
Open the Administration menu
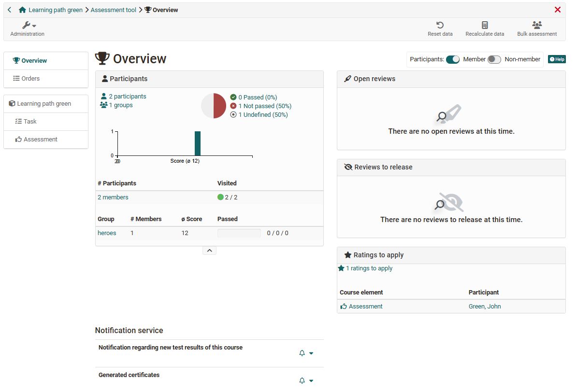pyautogui.click(x=27, y=28)
